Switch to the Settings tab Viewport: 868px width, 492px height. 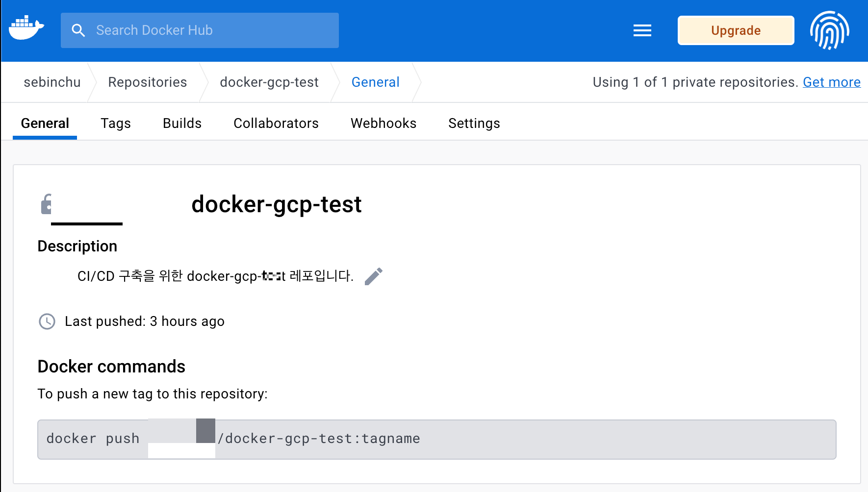pos(474,123)
